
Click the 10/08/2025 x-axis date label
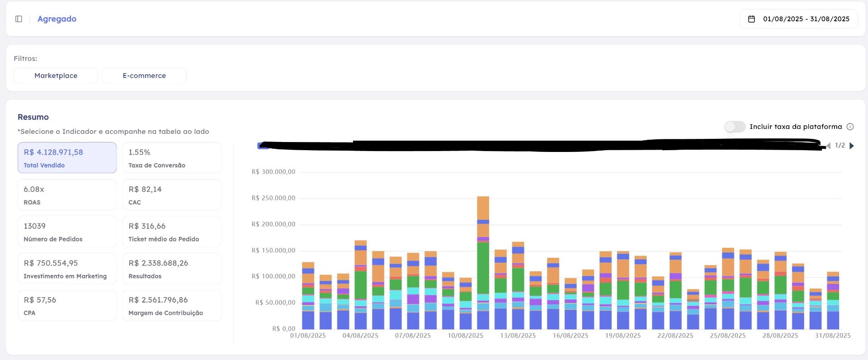click(466, 336)
